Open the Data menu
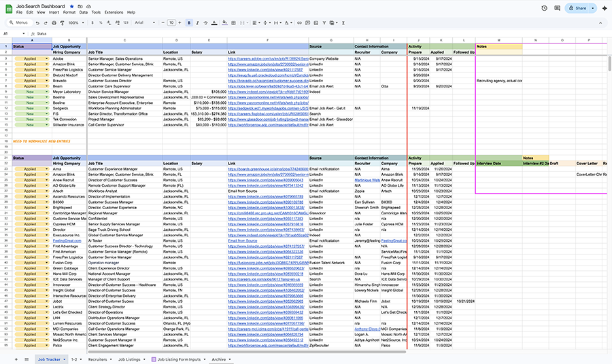Screen dimensions: 612x364 pos(84,12)
